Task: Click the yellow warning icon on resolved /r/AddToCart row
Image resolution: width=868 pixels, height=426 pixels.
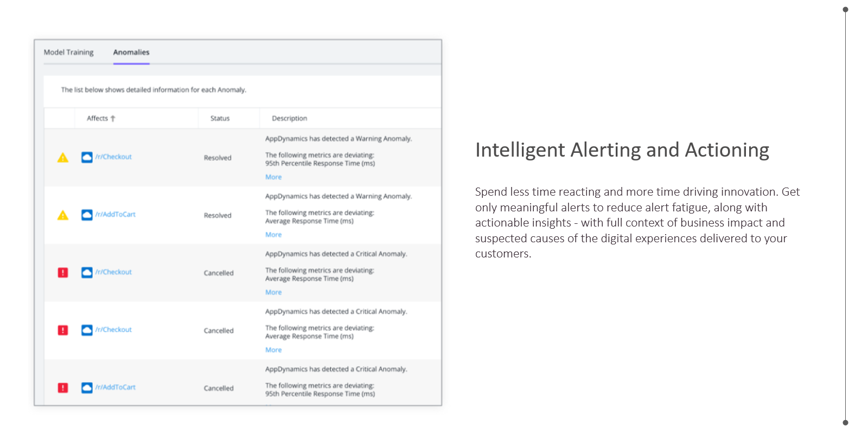Action: 63,215
